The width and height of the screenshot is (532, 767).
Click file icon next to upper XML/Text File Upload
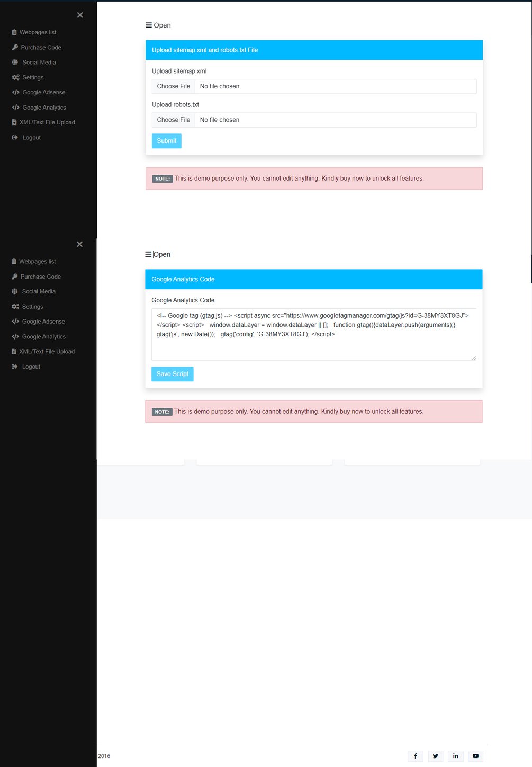[x=14, y=122]
